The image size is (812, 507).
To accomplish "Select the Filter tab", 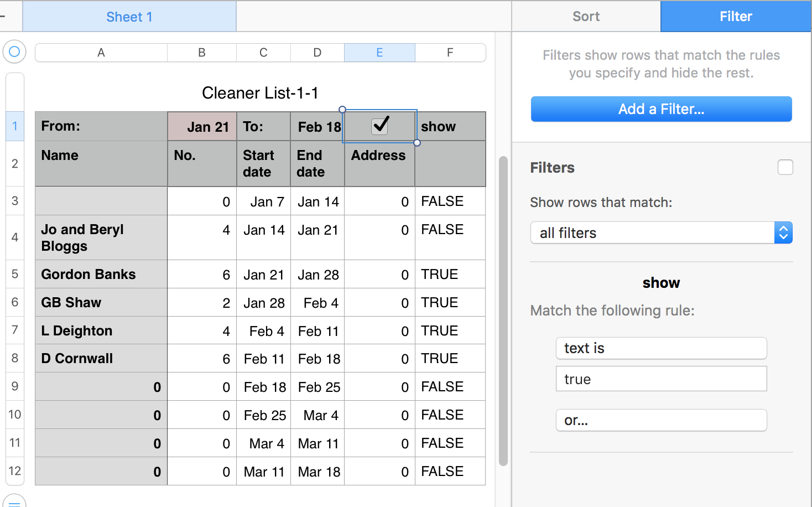I will [x=736, y=17].
